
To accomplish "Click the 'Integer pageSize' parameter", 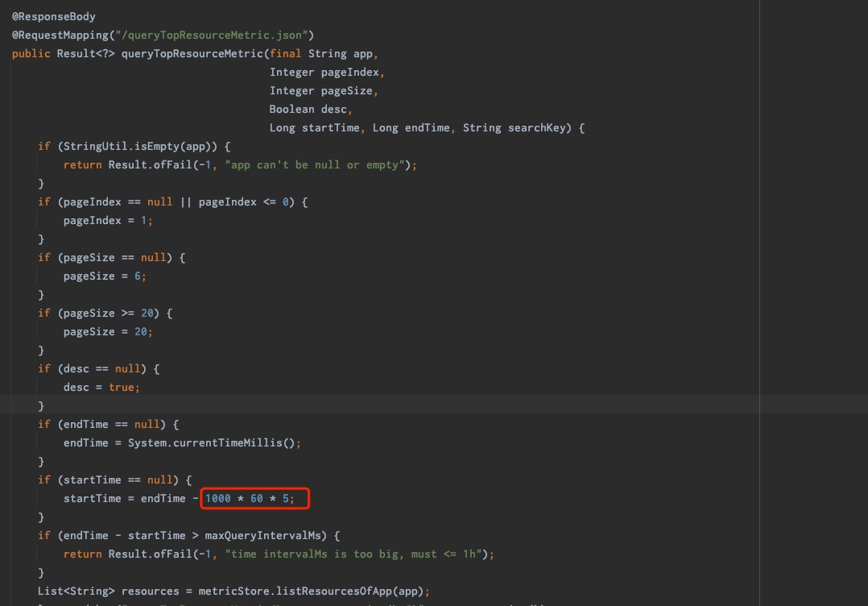I will tap(321, 91).
